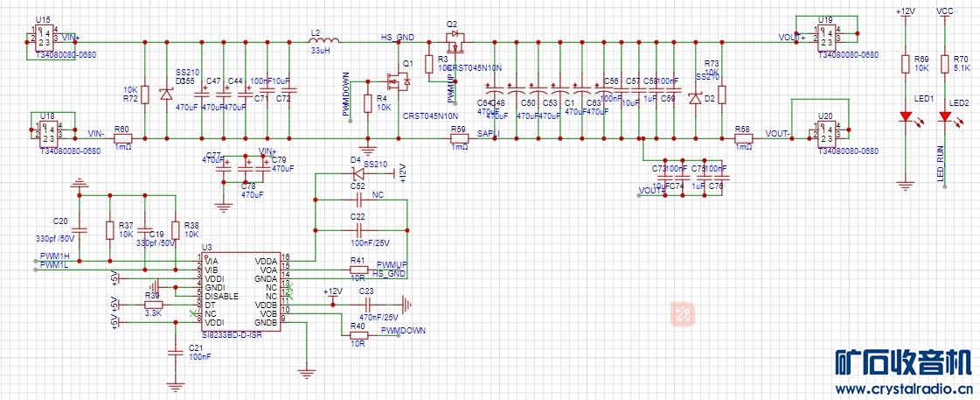Click the R73 resistor label
Screen dimensions: 980x400
[712, 64]
